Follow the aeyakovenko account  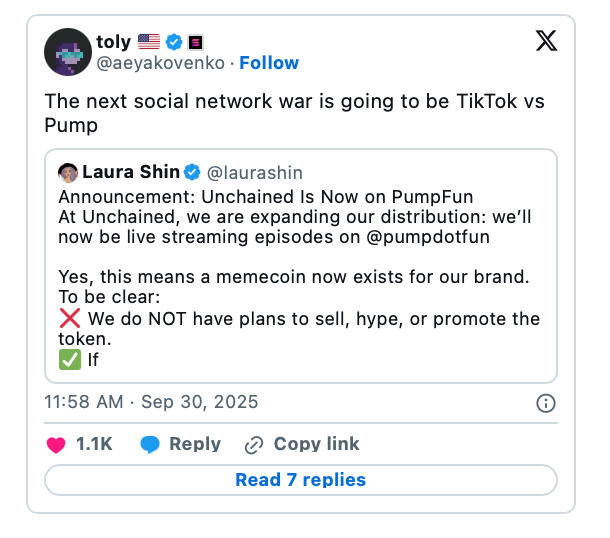click(x=269, y=63)
